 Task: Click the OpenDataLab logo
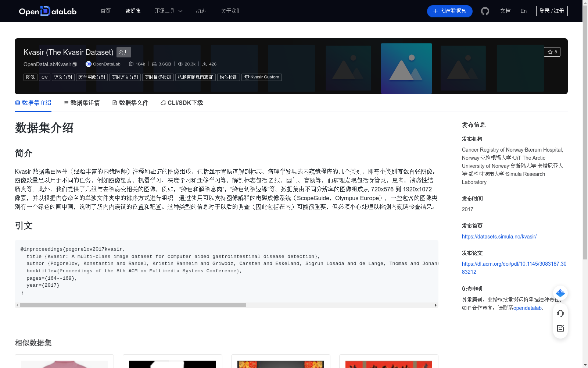coord(48,11)
